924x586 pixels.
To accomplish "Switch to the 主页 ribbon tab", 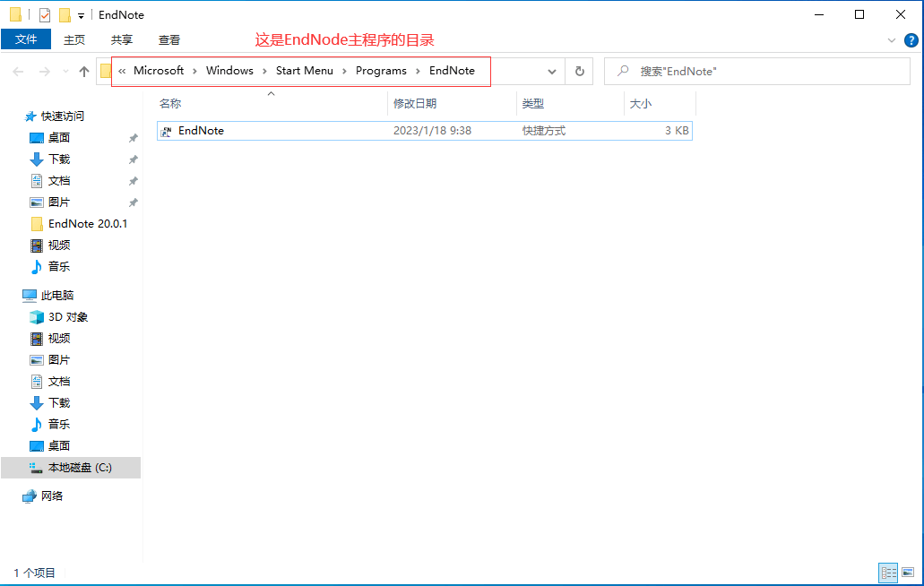I will (x=74, y=39).
